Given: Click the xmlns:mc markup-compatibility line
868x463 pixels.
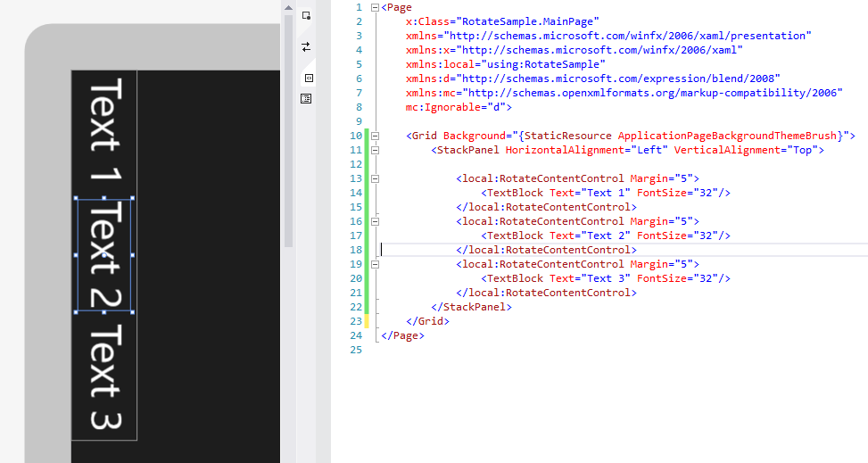Looking at the screenshot, I should coord(624,93).
